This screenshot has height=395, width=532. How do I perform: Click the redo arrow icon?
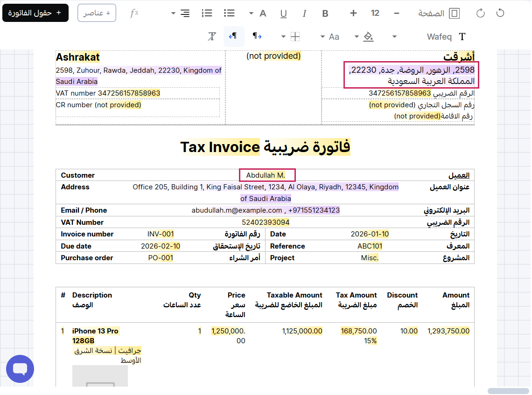click(480, 13)
